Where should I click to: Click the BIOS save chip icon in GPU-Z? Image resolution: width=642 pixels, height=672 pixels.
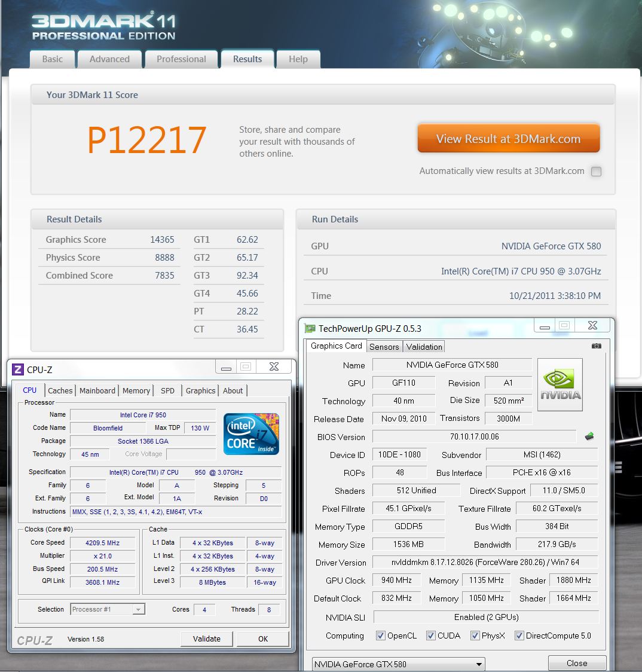click(x=589, y=436)
